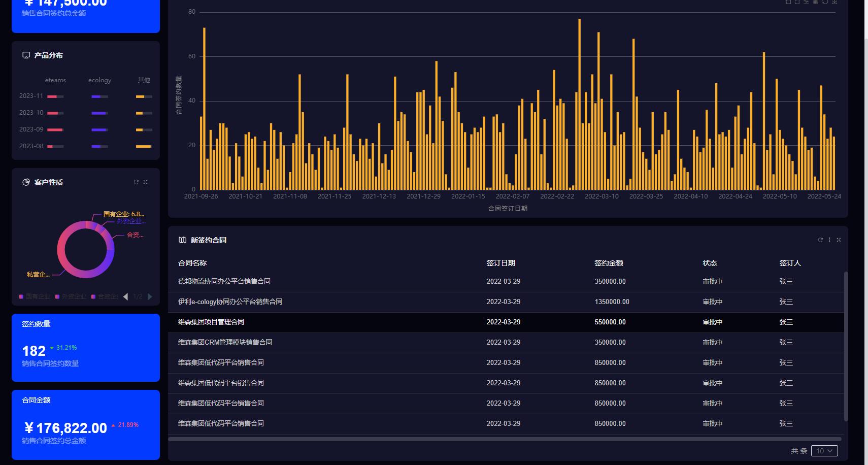Click the 私营企... donut chart label
This screenshot has height=465, width=868.
click(38, 275)
